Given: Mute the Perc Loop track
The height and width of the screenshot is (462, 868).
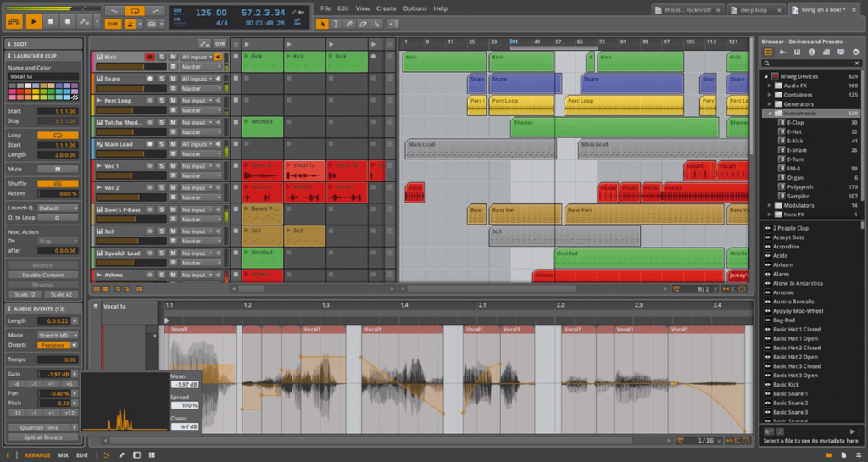Looking at the screenshot, I should click(172, 100).
